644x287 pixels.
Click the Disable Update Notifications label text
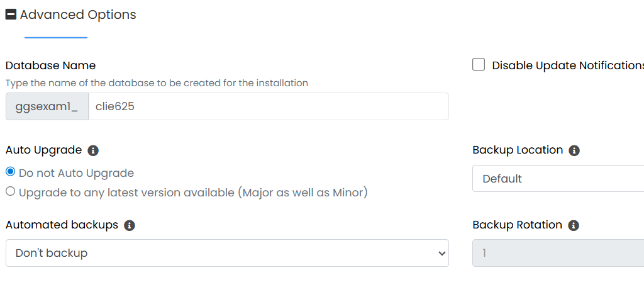coord(567,65)
